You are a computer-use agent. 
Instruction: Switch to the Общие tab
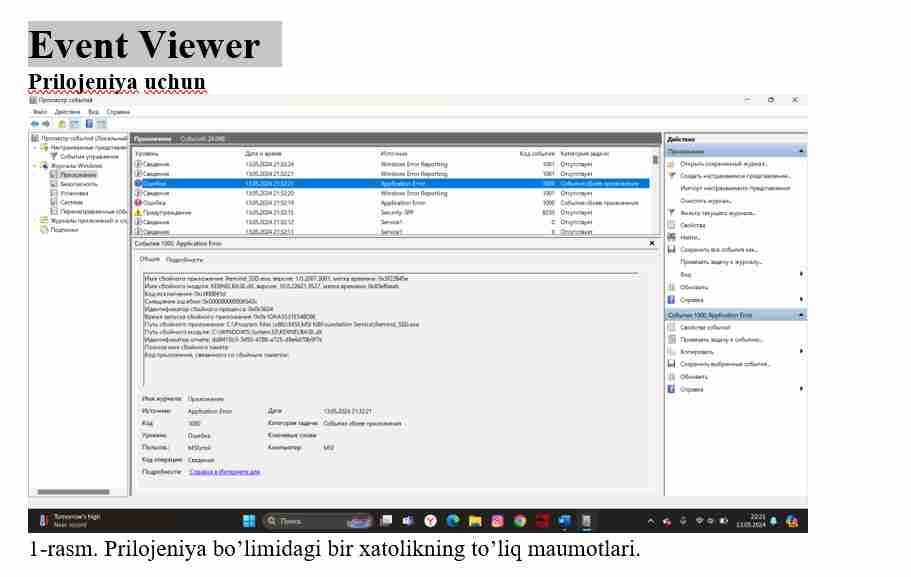(x=149, y=259)
